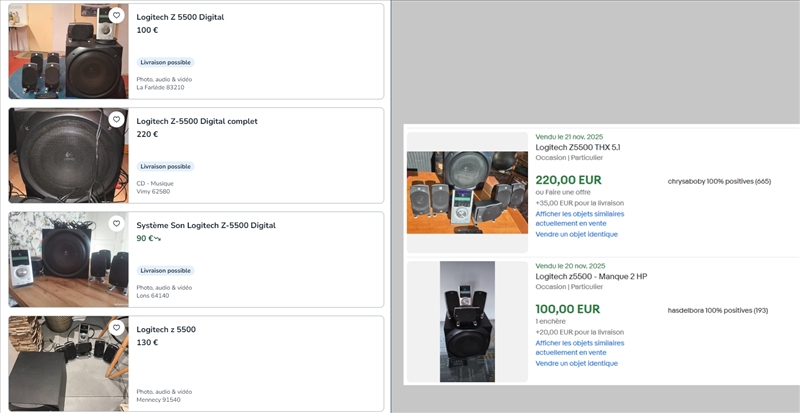Click heart icon on Z-5500 Digital complet listing

[116, 120]
